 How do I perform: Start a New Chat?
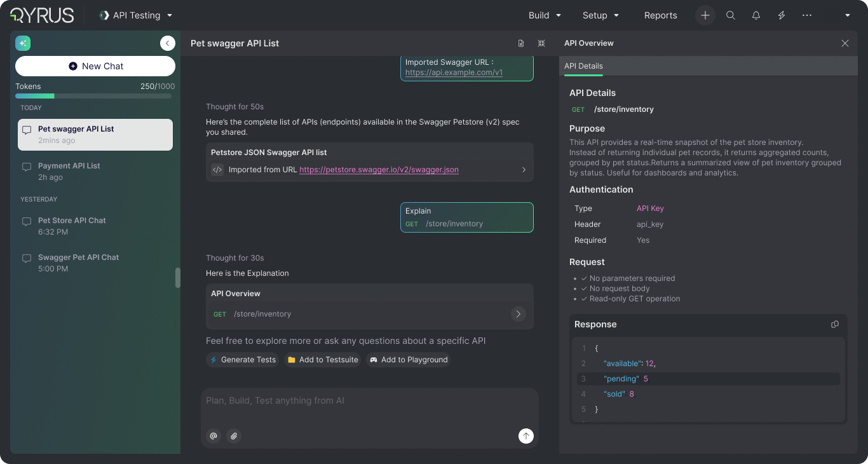(95, 66)
